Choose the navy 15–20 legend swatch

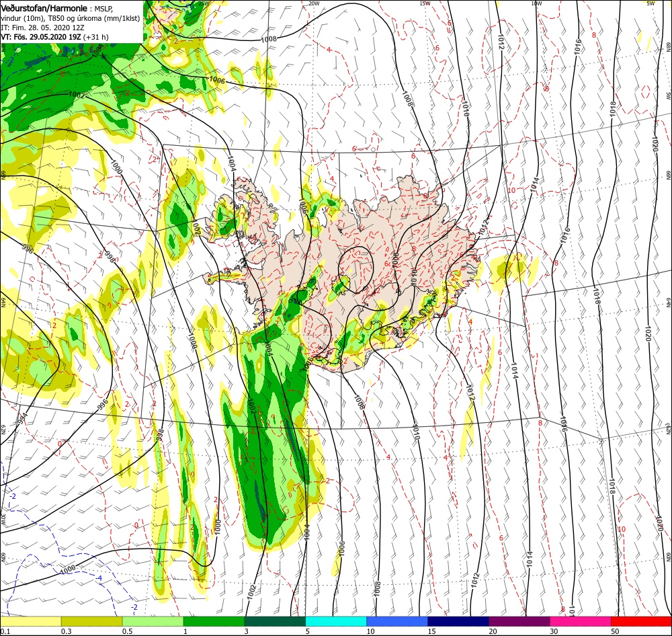coord(458,621)
